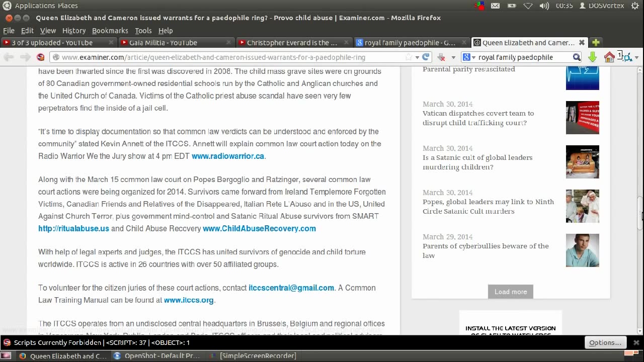Open the File menu

click(9, 31)
